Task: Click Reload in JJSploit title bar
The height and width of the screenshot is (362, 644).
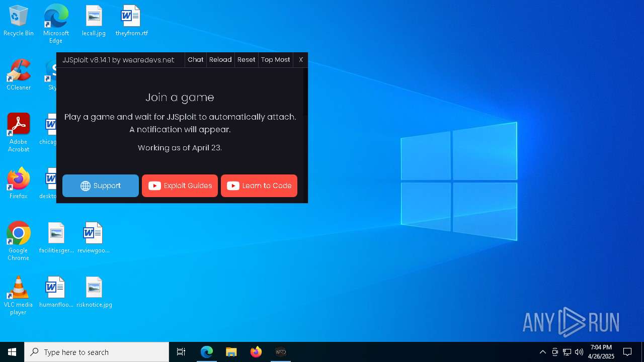Action: (x=220, y=60)
